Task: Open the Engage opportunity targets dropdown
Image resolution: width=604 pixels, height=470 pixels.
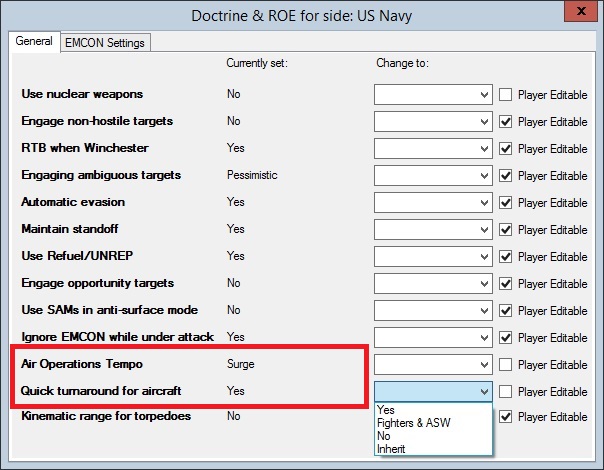Action: pyautogui.click(x=433, y=284)
